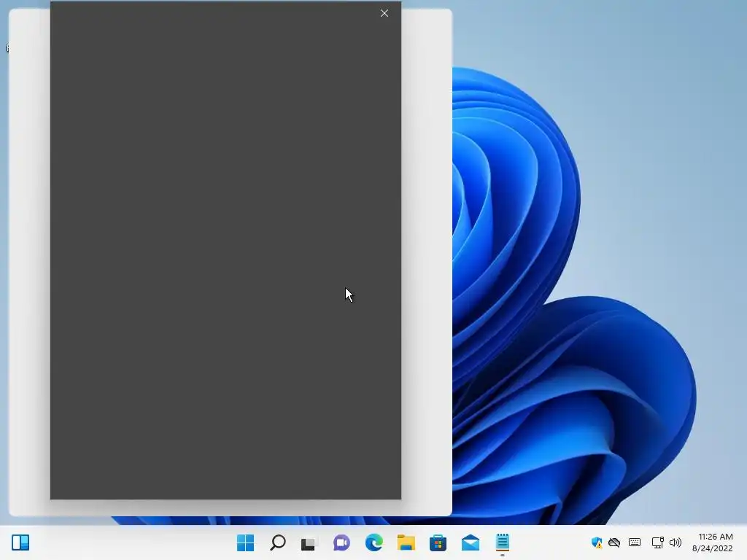Viewport: 747px width, 560px height.
Task: Open the Mail app from the taskbar
Action: click(x=471, y=542)
